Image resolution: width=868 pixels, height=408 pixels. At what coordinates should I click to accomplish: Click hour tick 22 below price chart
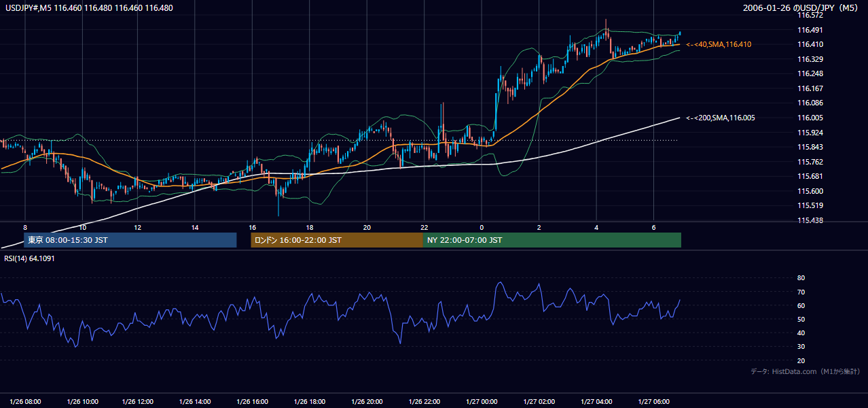[x=424, y=227]
